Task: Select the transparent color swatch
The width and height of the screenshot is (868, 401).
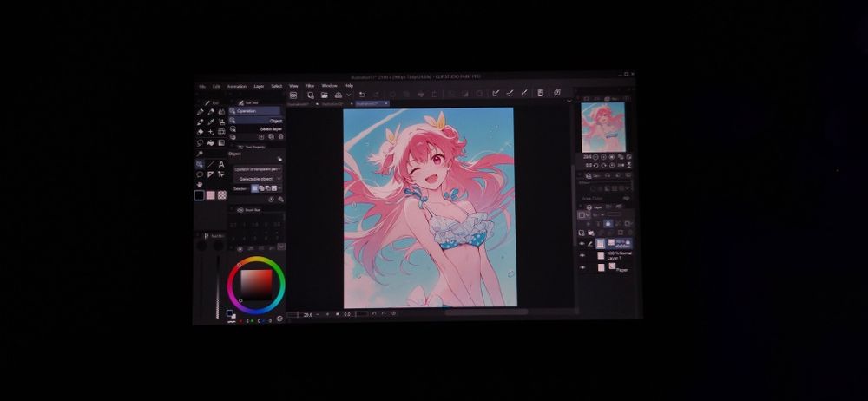Action: pyautogui.click(x=221, y=195)
